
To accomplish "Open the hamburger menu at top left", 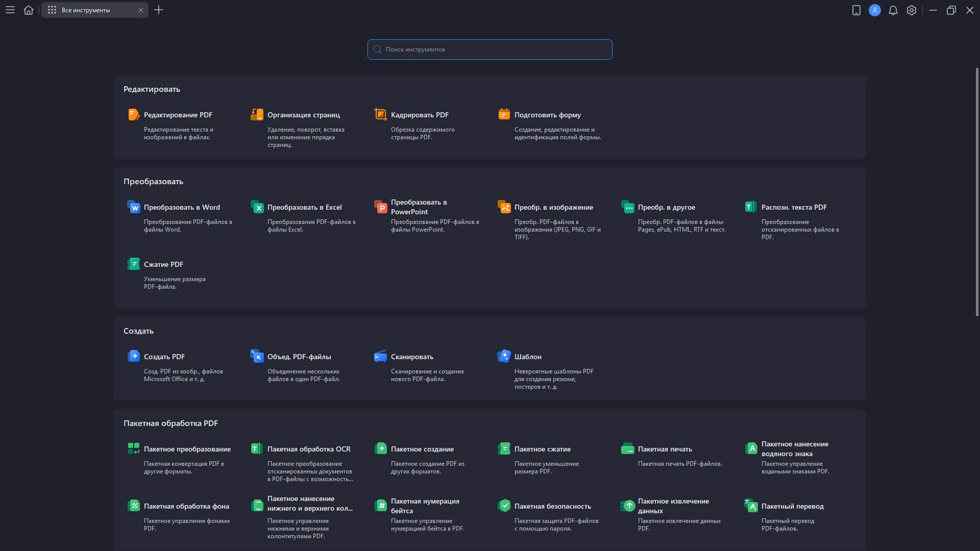I will tap(10, 10).
